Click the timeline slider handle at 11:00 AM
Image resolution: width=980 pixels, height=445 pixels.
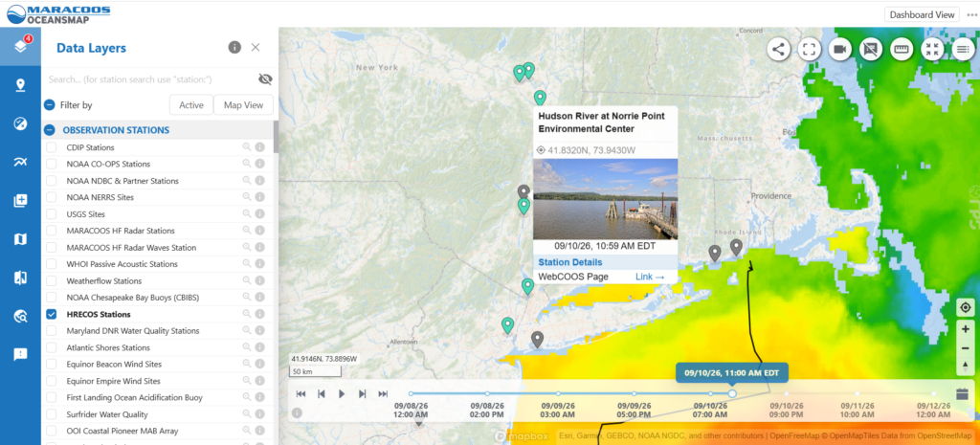coord(732,393)
